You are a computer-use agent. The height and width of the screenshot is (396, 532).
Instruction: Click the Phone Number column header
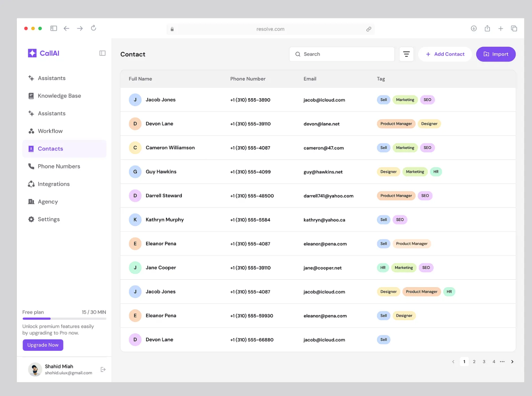248,79
